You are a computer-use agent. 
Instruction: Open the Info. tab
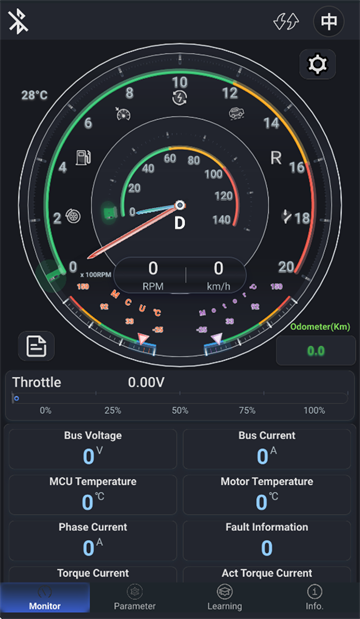point(315,598)
